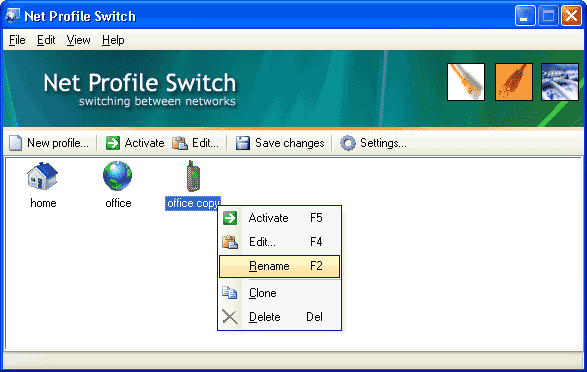This screenshot has height=372, width=587.
Task: Select the office profile globe icon
Action: click(118, 176)
